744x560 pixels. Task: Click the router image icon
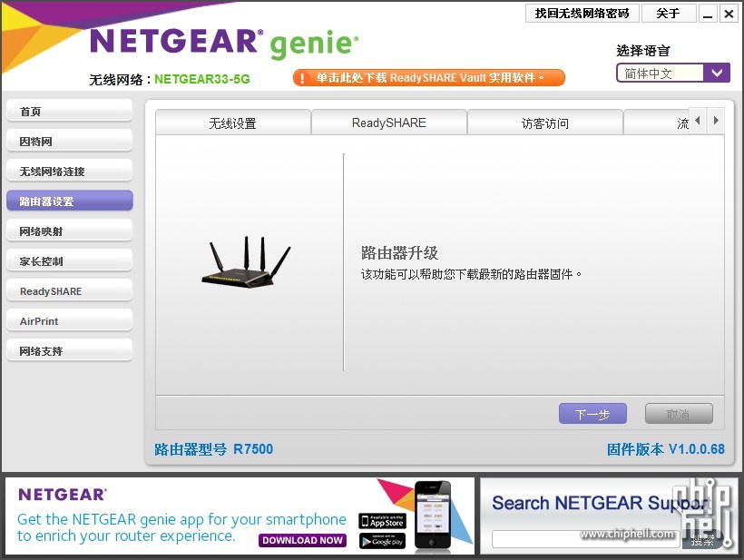coord(246,261)
